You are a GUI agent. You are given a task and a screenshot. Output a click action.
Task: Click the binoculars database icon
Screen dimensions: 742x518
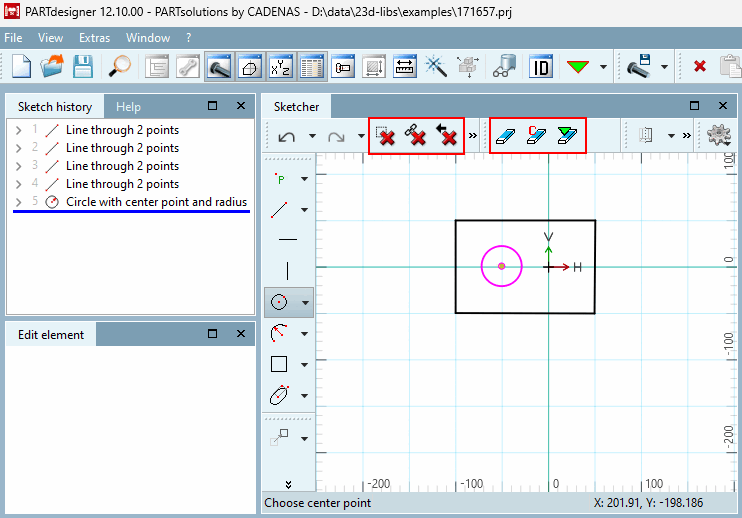(x=504, y=66)
